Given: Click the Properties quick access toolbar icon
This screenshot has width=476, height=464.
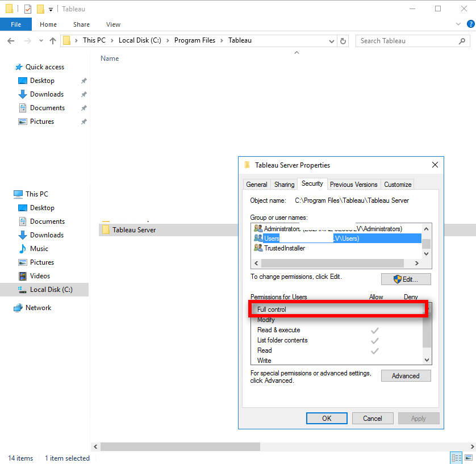Looking at the screenshot, I should (x=28, y=9).
